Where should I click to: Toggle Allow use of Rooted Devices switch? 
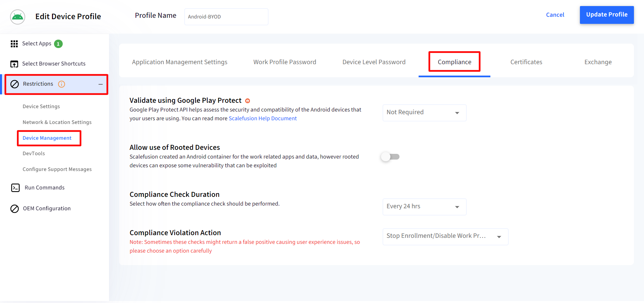[x=390, y=157]
